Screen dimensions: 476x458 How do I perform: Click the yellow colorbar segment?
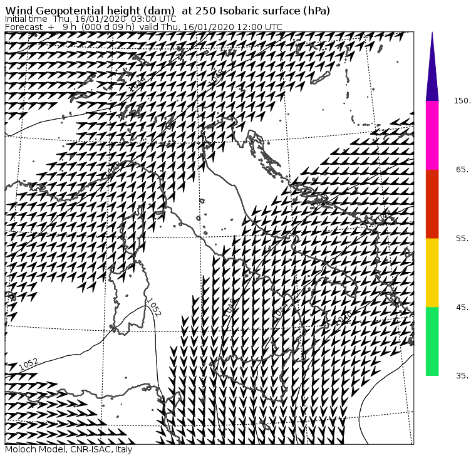click(x=432, y=273)
